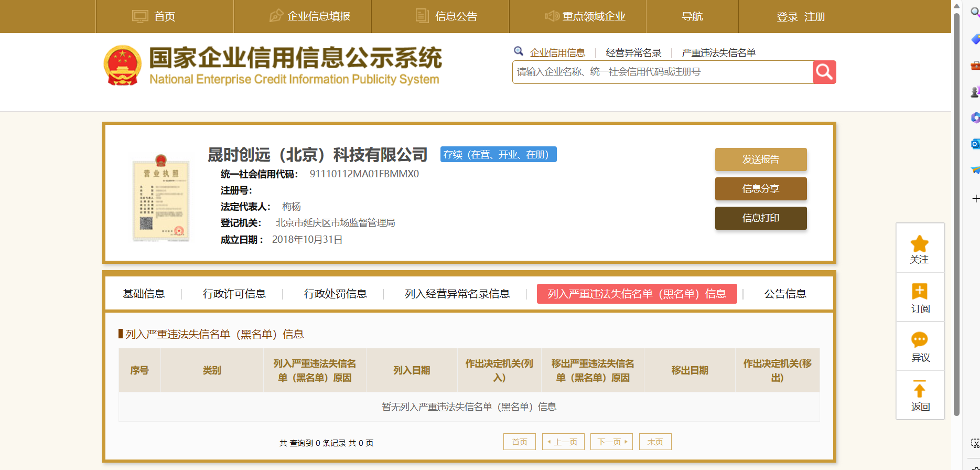Click the browser sidebar plus icon
Viewport: 980px width, 470px height.
[975, 199]
